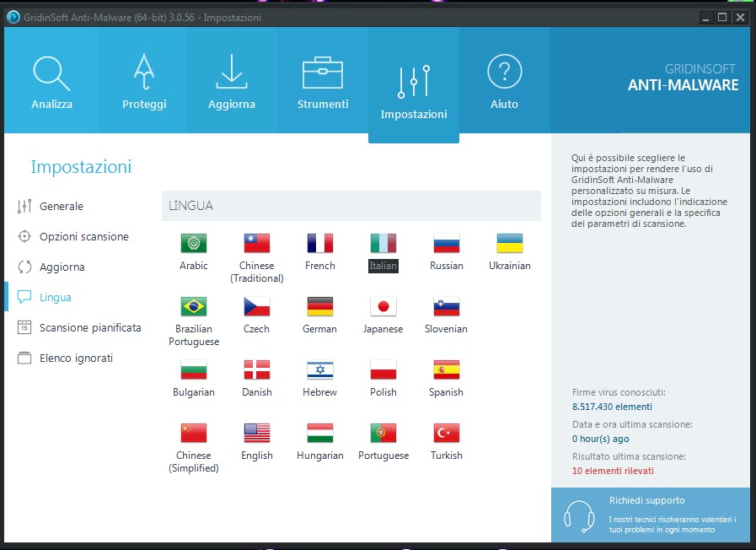Image resolution: width=756 pixels, height=550 pixels.
Task: Pick the Russian flag icon
Action: (x=447, y=243)
